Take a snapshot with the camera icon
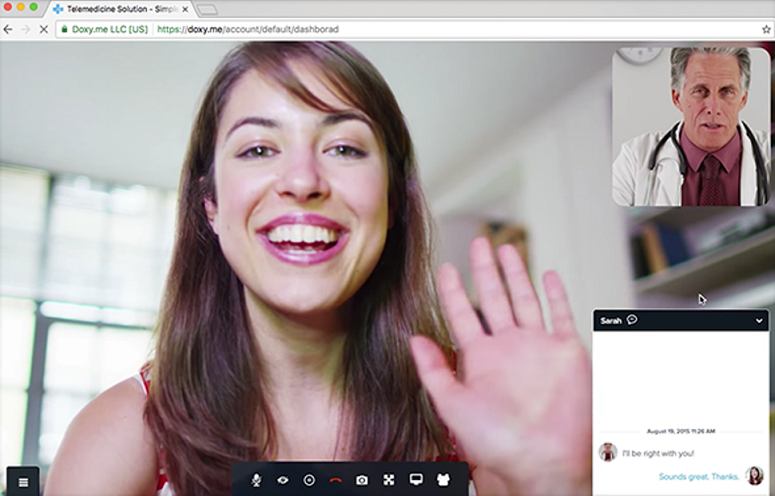Image resolution: width=775 pixels, height=496 pixels. (x=362, y=480)
